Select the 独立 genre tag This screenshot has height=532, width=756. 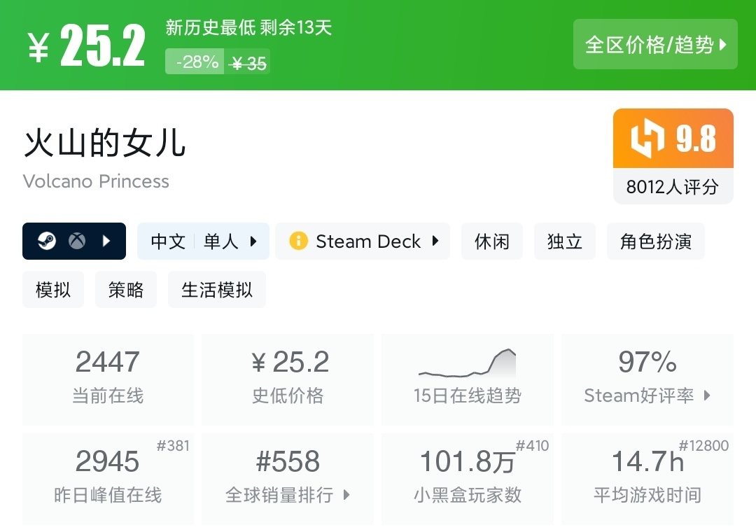coord(565,241)
